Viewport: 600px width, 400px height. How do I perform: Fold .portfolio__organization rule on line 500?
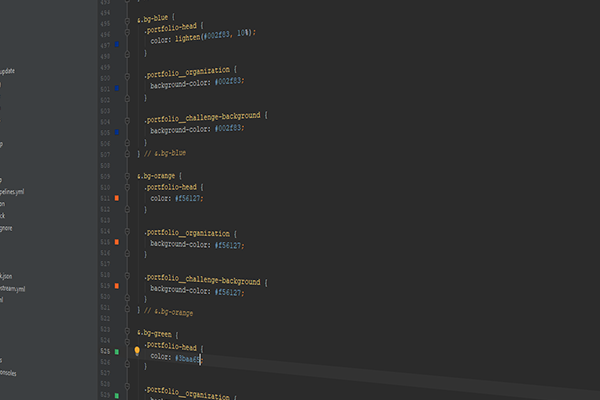click(127, 77)
